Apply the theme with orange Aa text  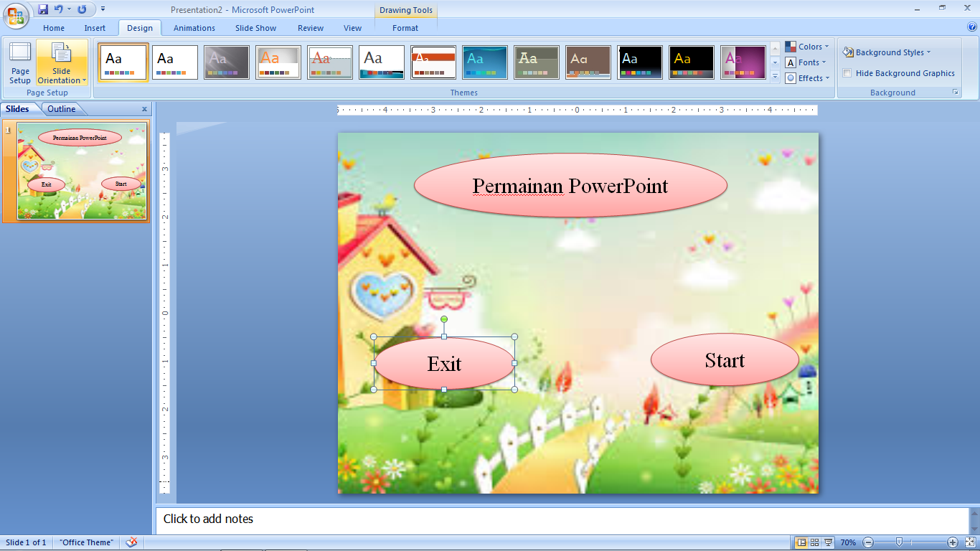[278, 62]
